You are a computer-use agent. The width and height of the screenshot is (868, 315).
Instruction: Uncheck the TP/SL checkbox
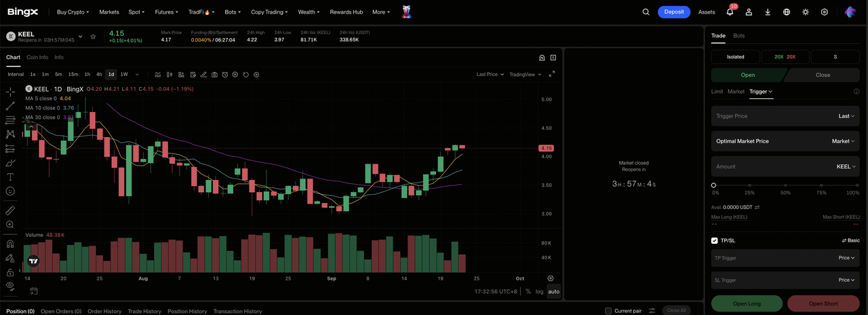coord(714,240)
